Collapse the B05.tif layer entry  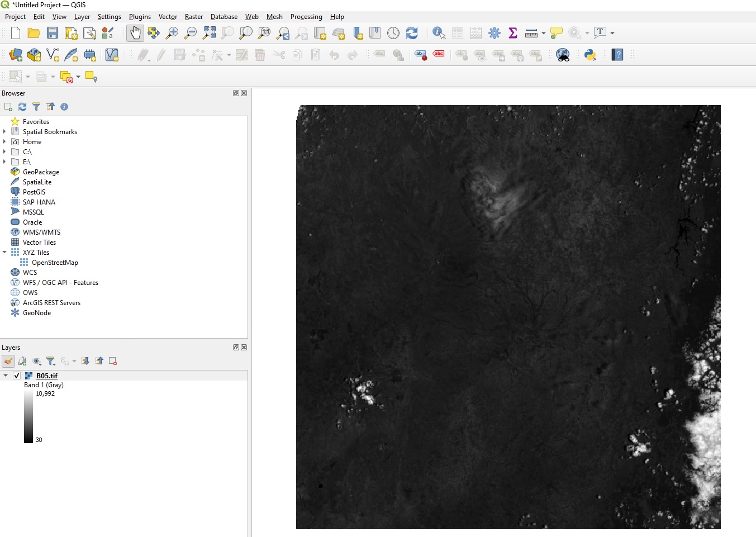tap(6, 376)
